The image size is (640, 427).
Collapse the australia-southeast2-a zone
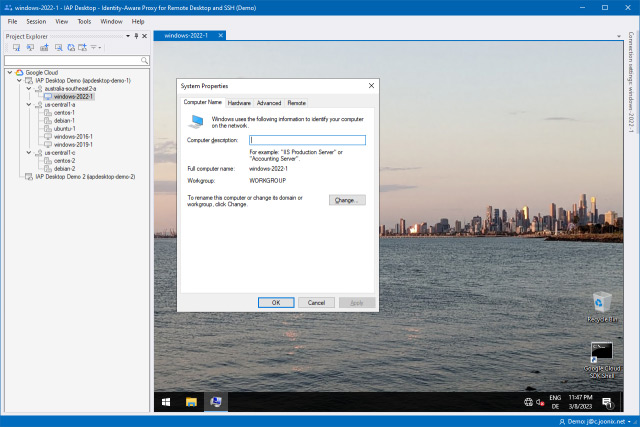click(29, 88)
